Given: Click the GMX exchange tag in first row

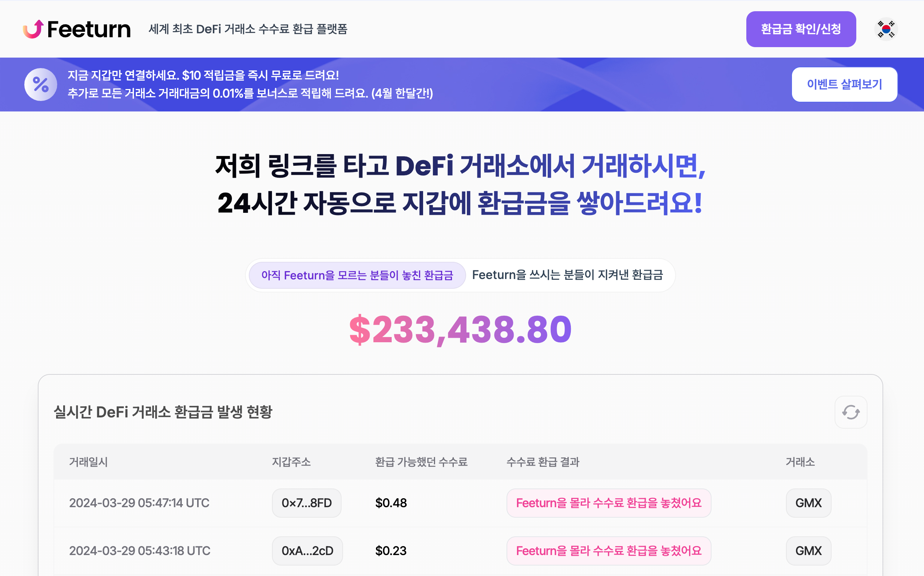Looking at the screenshot, I should click(808, 503).
